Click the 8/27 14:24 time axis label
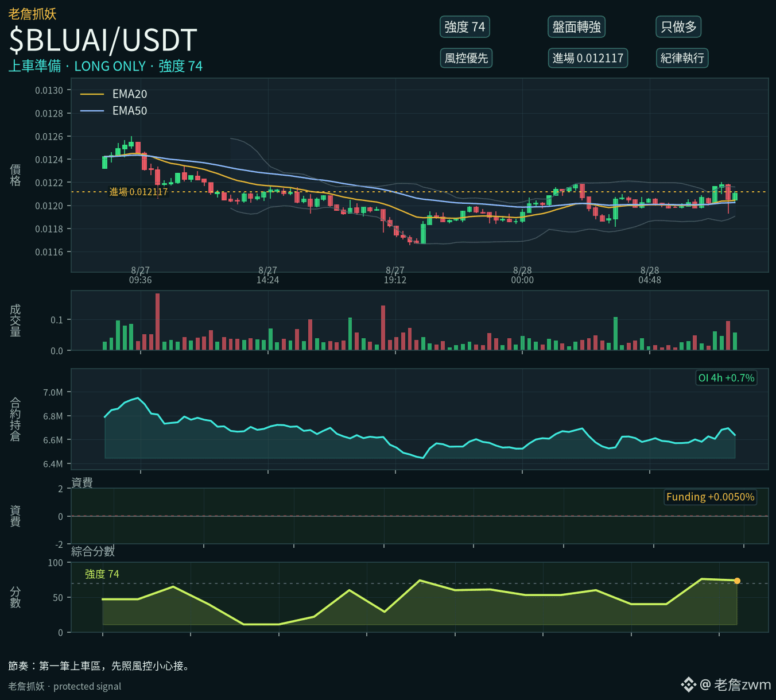The height and width of the screenshot is (700, 776). click(268, 275)
